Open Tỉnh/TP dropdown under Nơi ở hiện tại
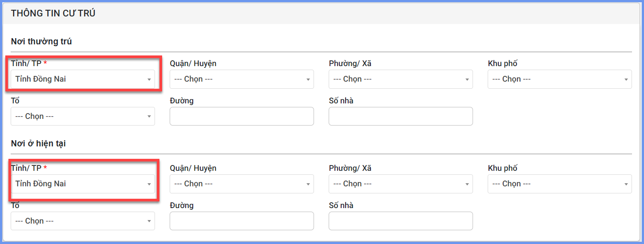Viewport: 644px width, 244px height. (83, 184)
